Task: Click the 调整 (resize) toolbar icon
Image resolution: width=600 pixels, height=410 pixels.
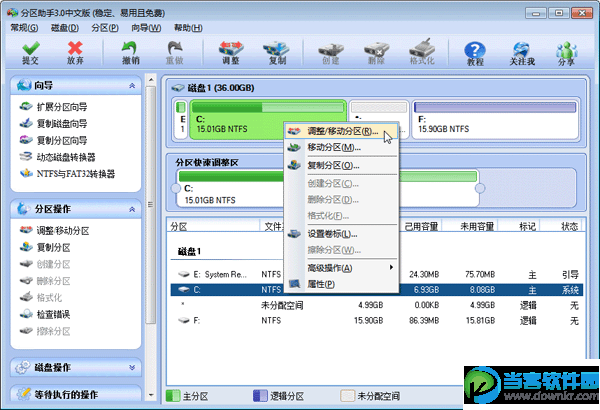Action: (231, 52)
